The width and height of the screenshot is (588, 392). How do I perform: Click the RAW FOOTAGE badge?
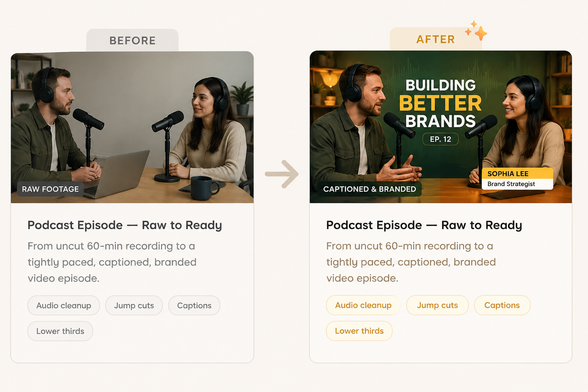[50, 189]
